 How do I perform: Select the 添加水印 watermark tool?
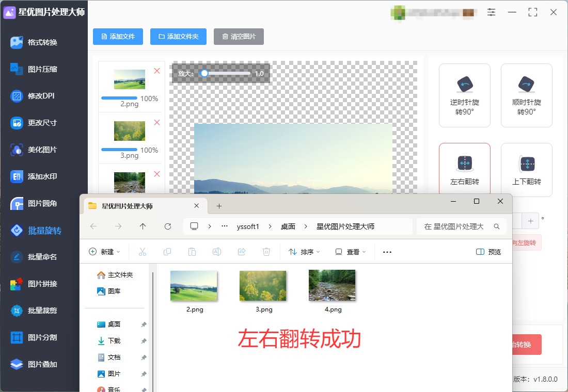point(34,176)
